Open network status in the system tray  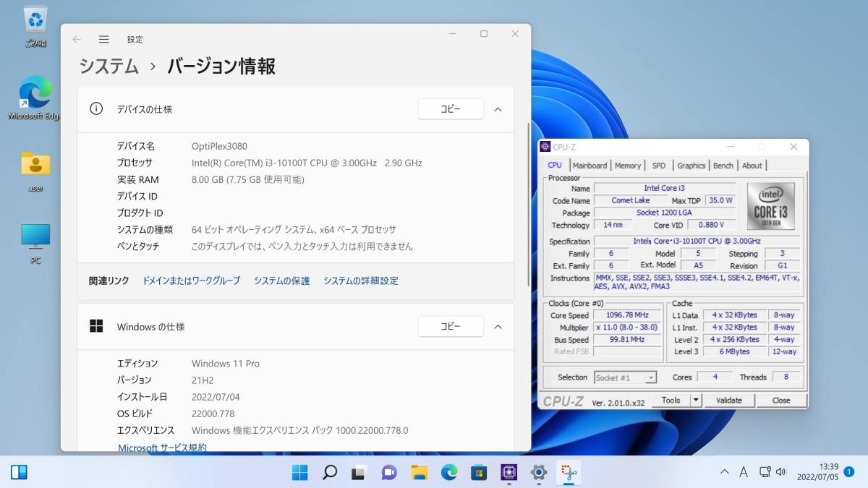pyautogui.click(x=765, y=472)
